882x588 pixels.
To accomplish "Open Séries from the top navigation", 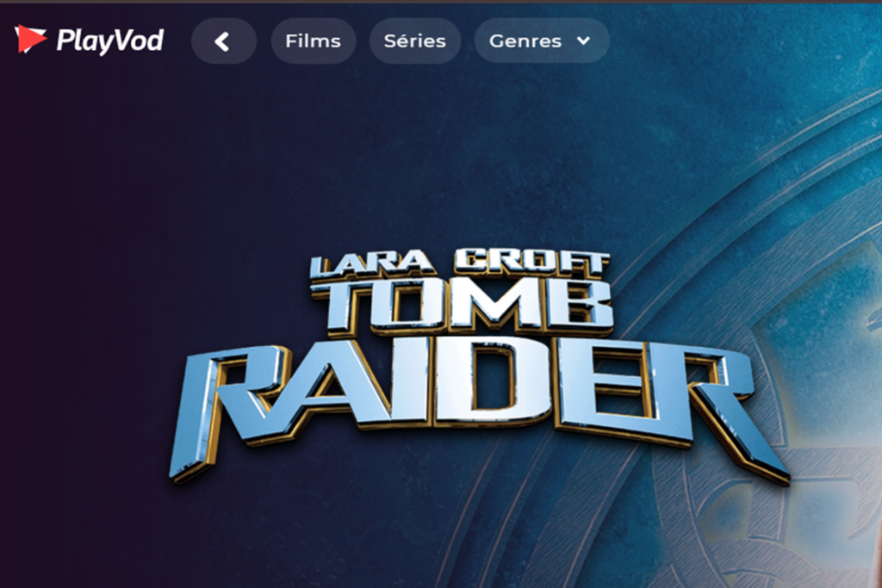I will 414,40.
